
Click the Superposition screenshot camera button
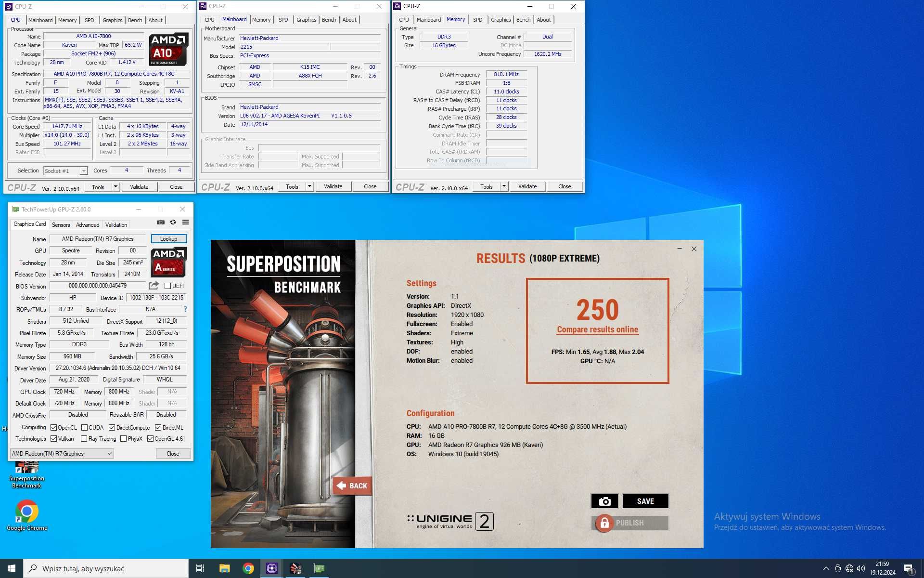604,501
